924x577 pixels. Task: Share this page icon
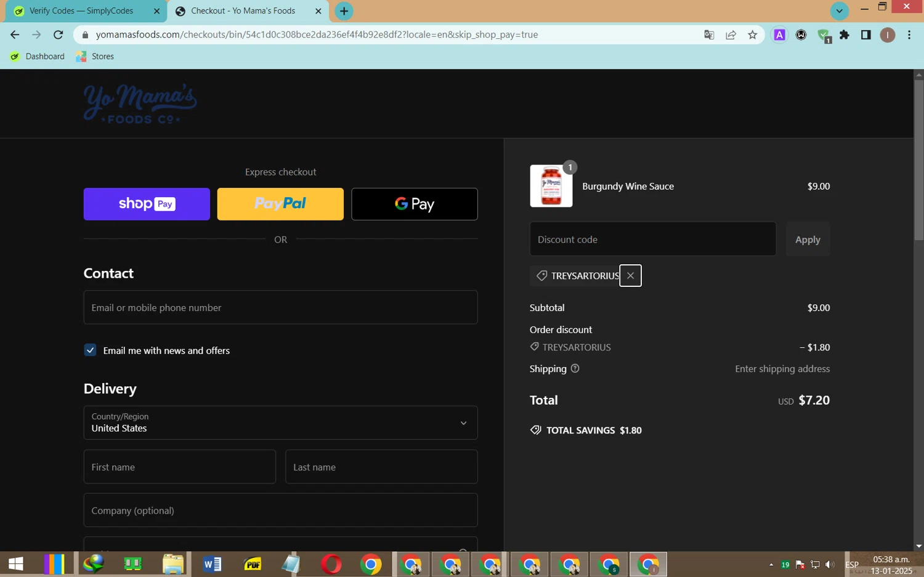coord(731,35)
